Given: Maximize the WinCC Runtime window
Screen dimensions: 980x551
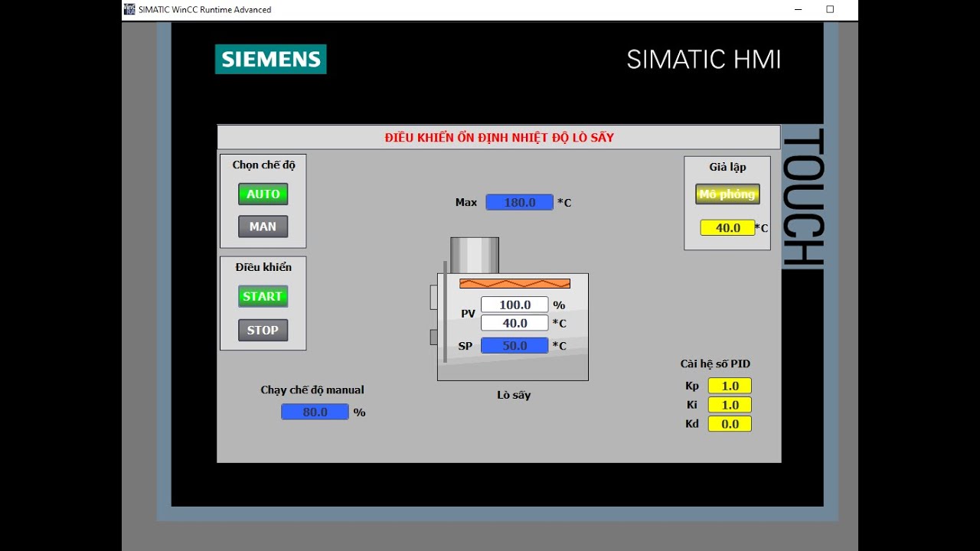Looking at the screenshot, I should click(x=830, y=10).
